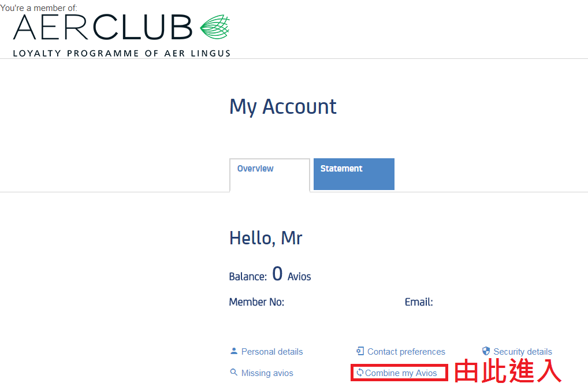Open the Personal details link text
588x387 pixels.
[x=272, y=352]
